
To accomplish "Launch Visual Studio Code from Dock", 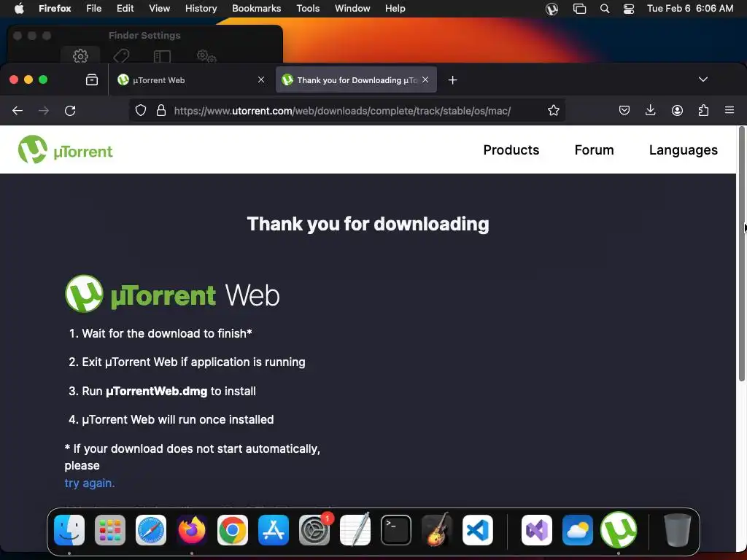I will click(x=477, y=530).
